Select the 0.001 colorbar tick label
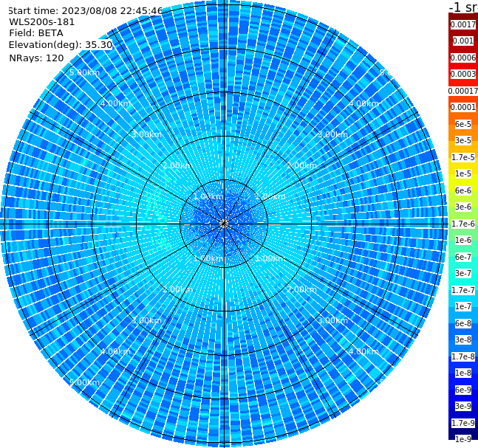 point(463,41)
